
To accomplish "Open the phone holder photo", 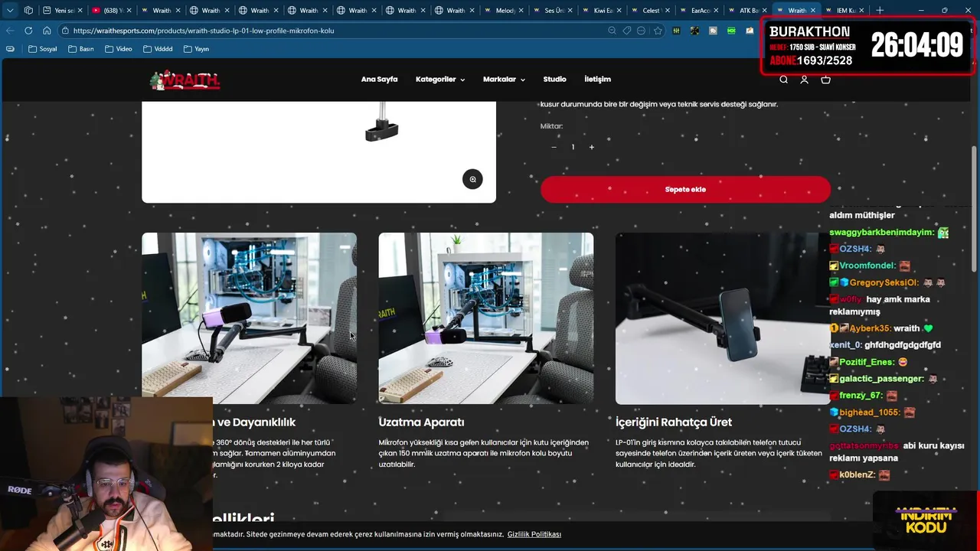I will 723,318.
